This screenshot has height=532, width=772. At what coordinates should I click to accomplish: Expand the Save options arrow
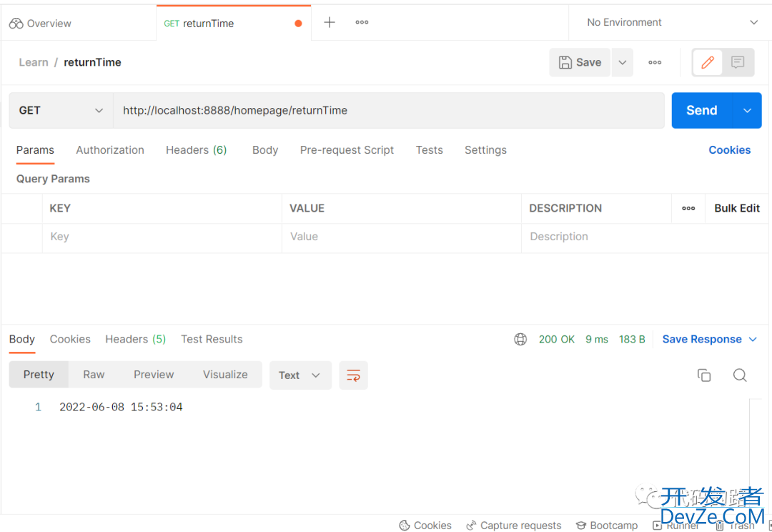(623, 63)
